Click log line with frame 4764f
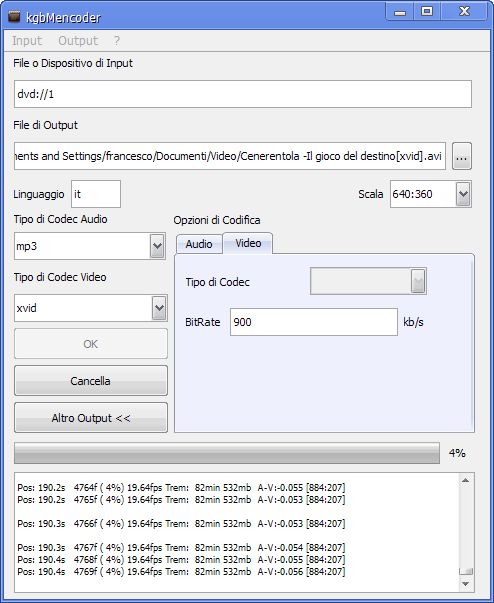The height and width of the screenshot is (603, 494). point(181,488)
